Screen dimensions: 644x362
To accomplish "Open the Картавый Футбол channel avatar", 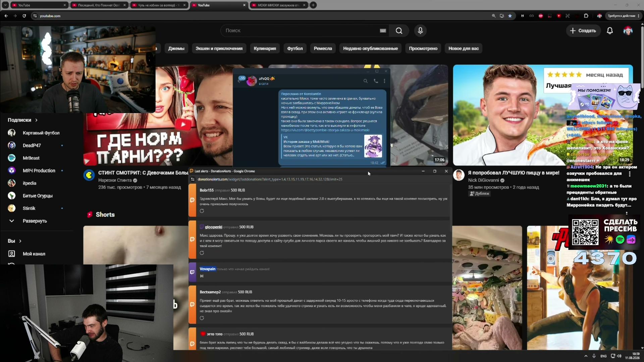I will pos(12,133).
